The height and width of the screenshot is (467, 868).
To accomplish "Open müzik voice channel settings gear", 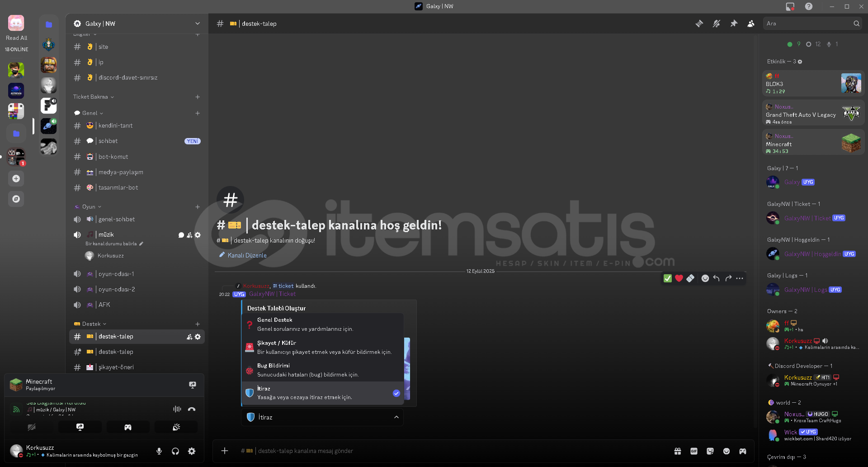I will (x=198, y=235).
